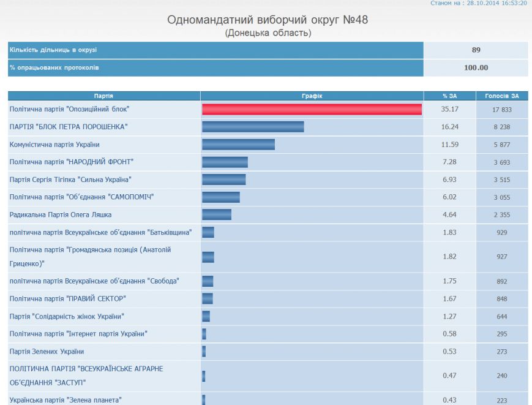Screen dimensions: 532x405
Task: Select the 'Батьківщина' party name
Action: click(x=101, y=233)
